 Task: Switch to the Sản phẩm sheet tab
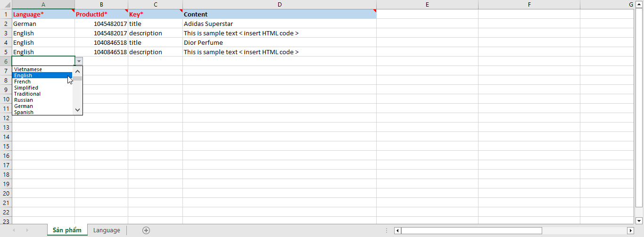[67, 230]
